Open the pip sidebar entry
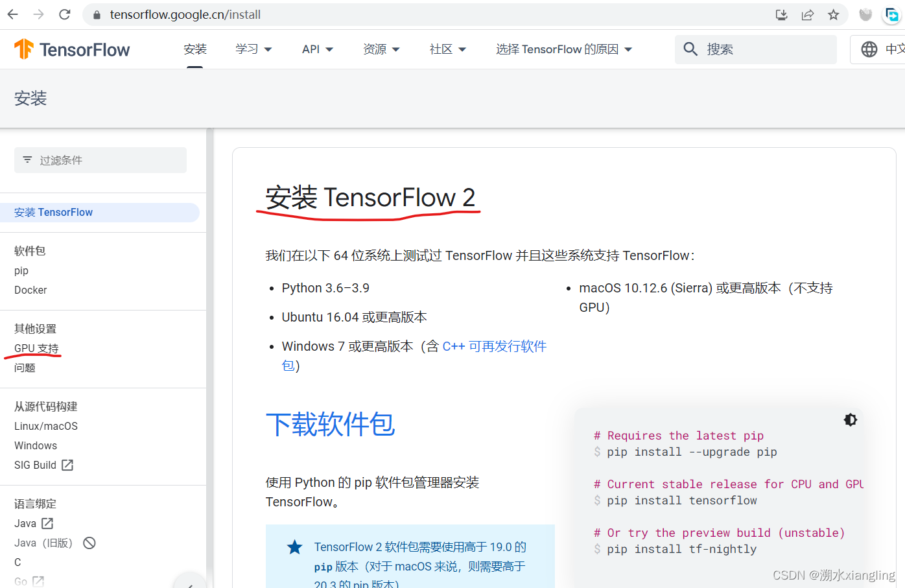Image resolution: width=905 pixels, height=588 pixels. pos(21,270)
